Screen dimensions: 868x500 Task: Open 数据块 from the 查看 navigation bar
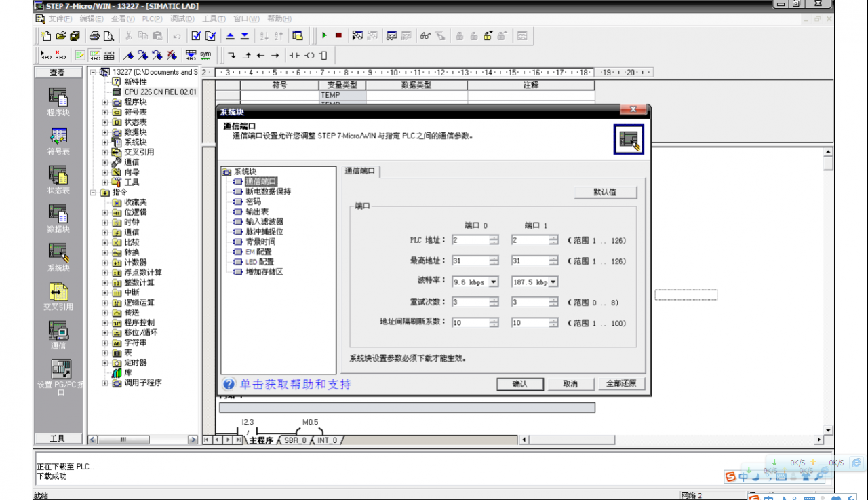point(58,218)
